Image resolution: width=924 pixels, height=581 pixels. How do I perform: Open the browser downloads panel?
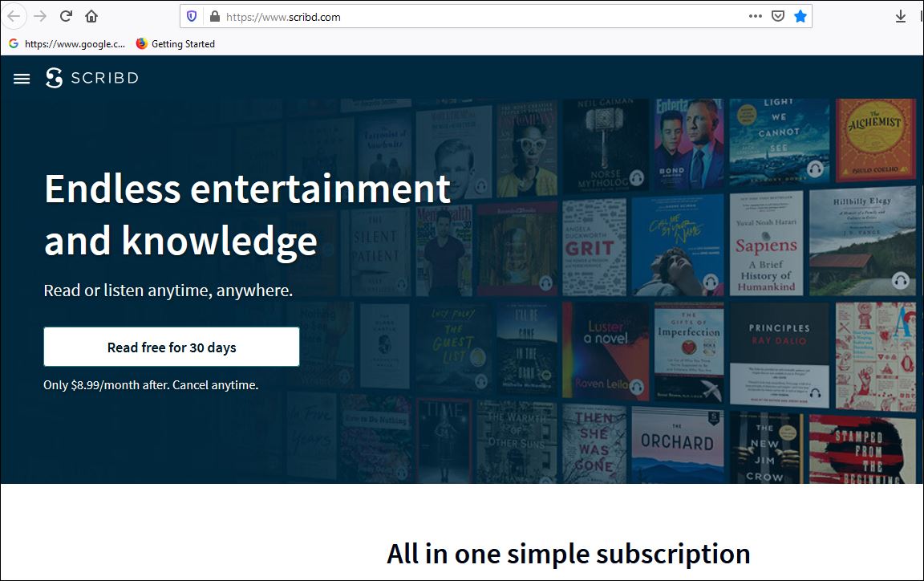[x=900, y=16]
